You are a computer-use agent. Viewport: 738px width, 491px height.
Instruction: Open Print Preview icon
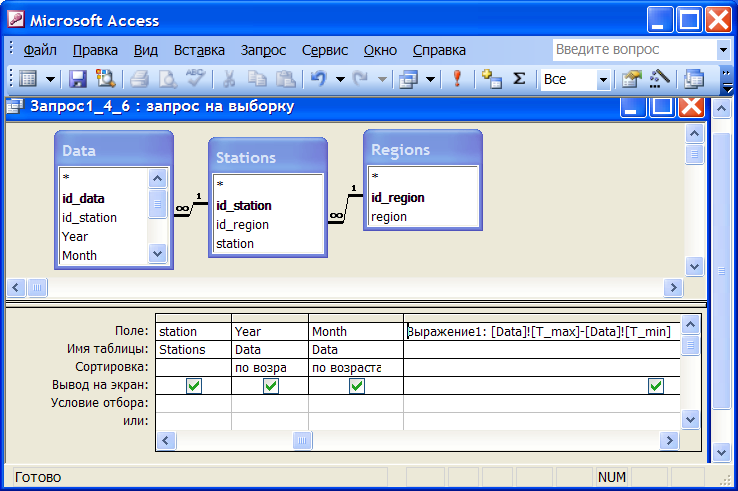coord(168,79)
